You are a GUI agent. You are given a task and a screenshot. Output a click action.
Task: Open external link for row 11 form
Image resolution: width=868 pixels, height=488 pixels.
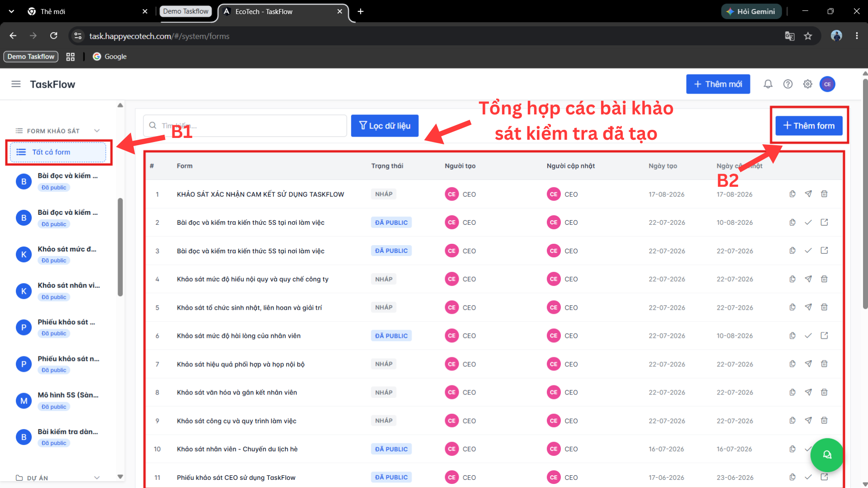coord(824,477)
